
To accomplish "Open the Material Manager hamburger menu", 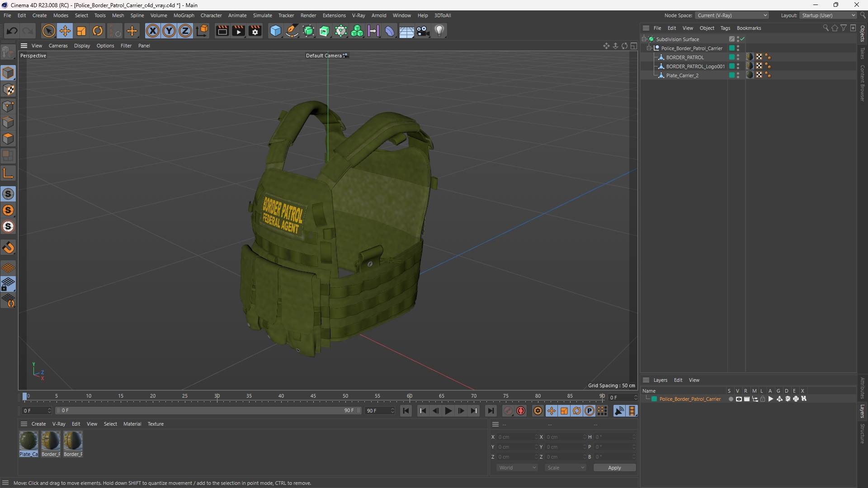I will click(24, 424).
